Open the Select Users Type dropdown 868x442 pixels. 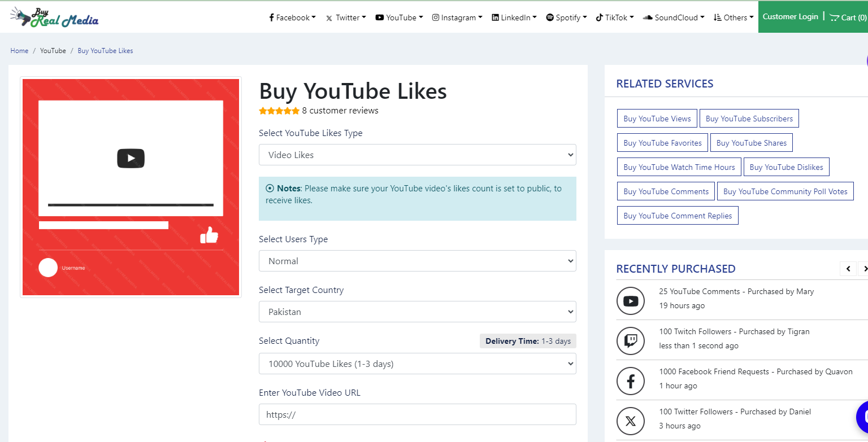(x=417, y=261)
